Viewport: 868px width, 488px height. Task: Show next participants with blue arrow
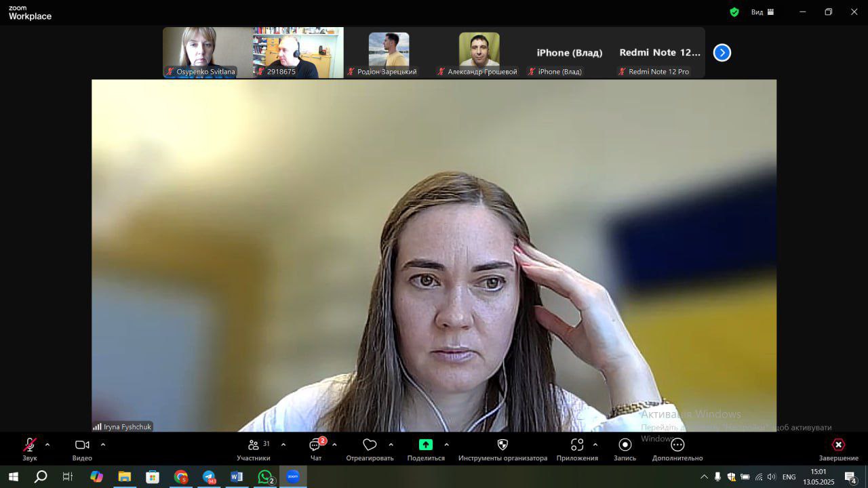point(722,53)
